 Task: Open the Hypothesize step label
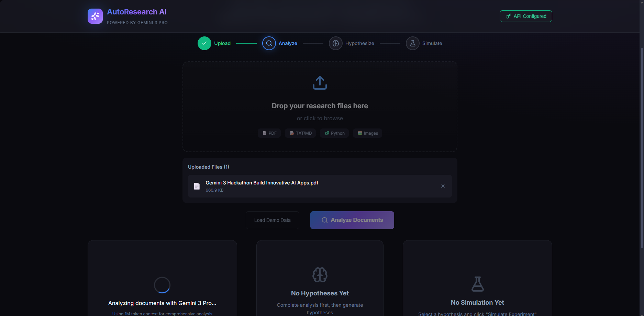coord(360,43)
